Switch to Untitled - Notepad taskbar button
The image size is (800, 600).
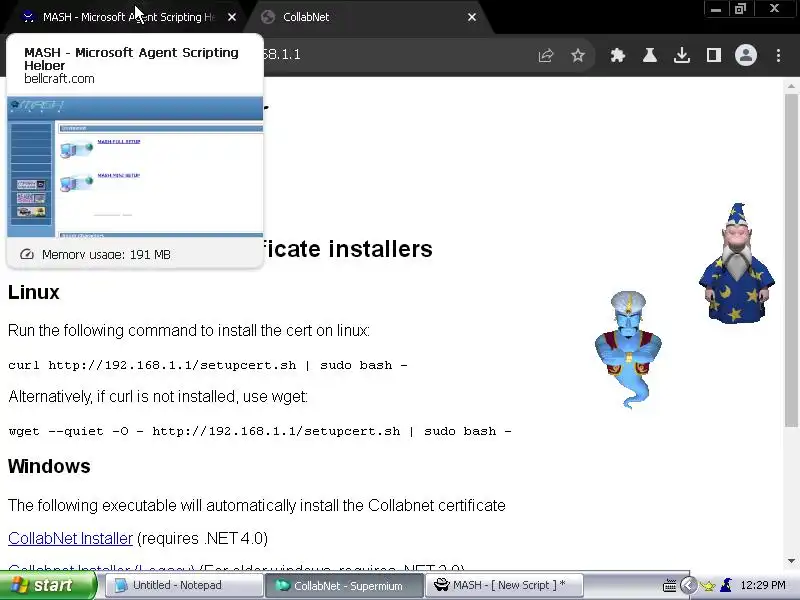pyautogui.click(x=184, y=585)
